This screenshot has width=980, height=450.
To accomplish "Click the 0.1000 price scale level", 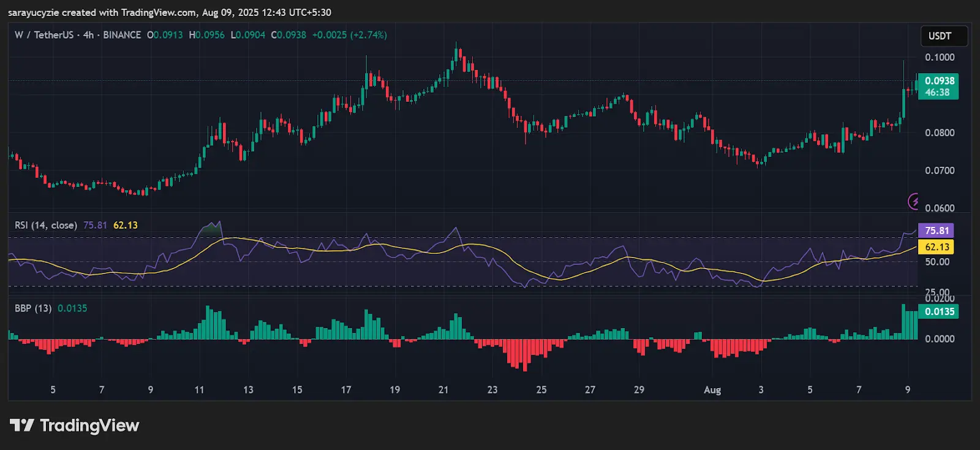I will (x=940, y=57).
